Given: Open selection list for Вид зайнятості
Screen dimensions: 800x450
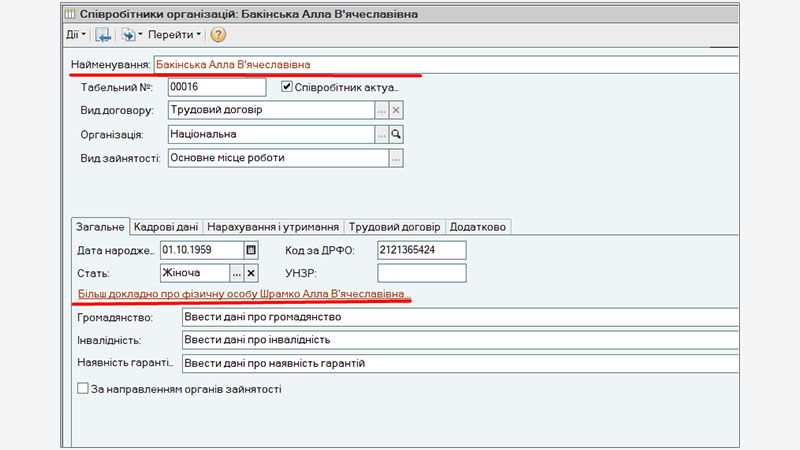Looking at the screenshot, I should coord(395,158).
